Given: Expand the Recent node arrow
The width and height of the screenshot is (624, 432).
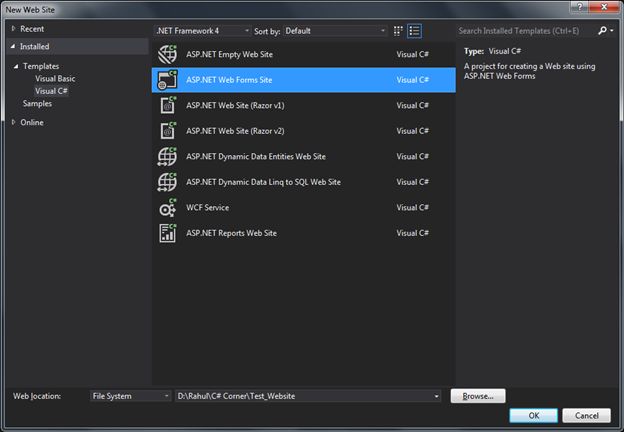Looking at the screenshot, I should pyautogui.click(x=13, y=29).
